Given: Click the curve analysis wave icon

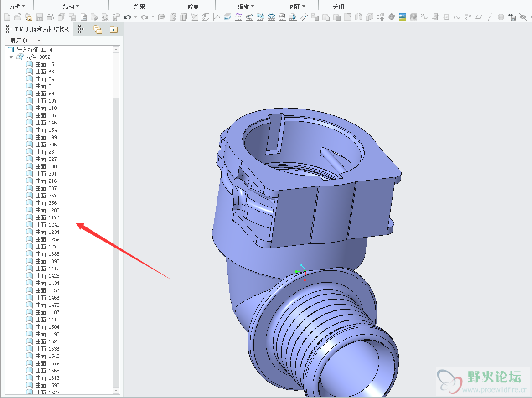Looking at the screenshot, I should 238,16.
